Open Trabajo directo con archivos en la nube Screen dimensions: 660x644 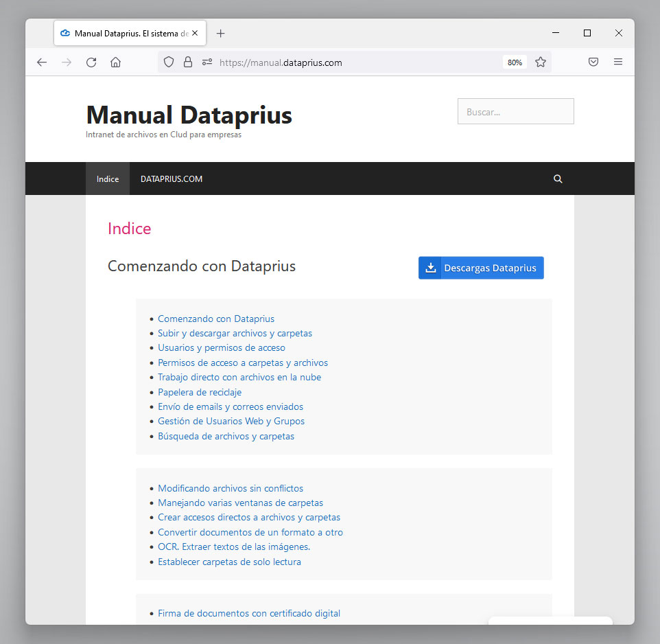click(239, 377)
